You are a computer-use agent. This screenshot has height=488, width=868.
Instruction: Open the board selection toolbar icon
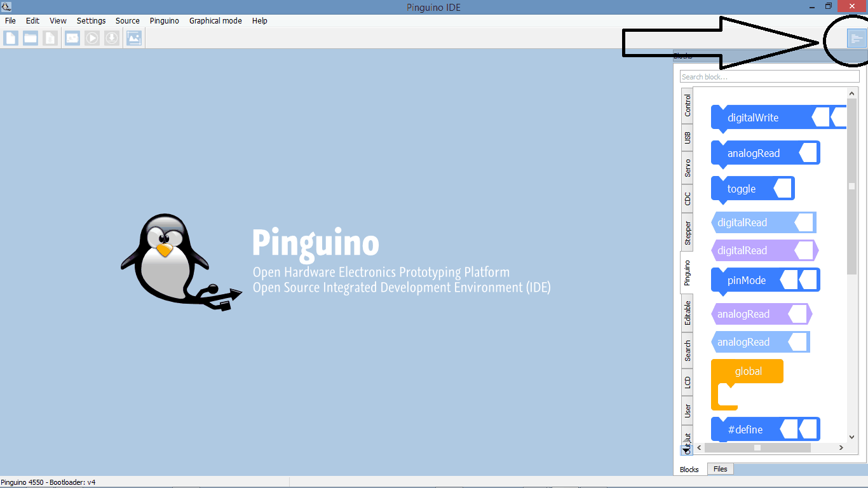pyautogui.click(x=72, y=38)
